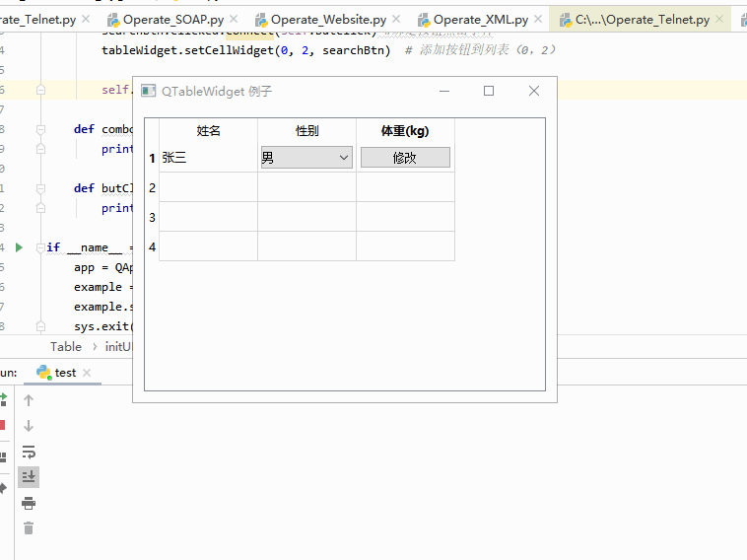Switch to the Operate_SOAP.py editor tab
The height and width of the screenshot is (560, 747).
[x=166, y=20]
